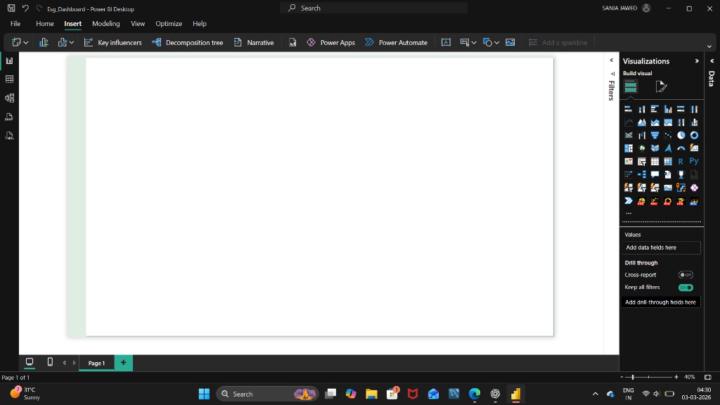Screen dimensions: 720x405
Task: Open the Modeling ribbon tab
Action: 105,23
